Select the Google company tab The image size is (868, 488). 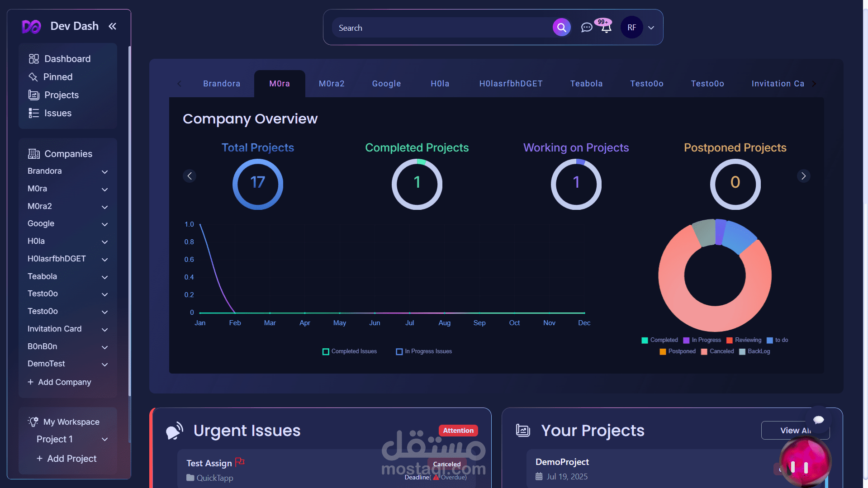point(386,83)
